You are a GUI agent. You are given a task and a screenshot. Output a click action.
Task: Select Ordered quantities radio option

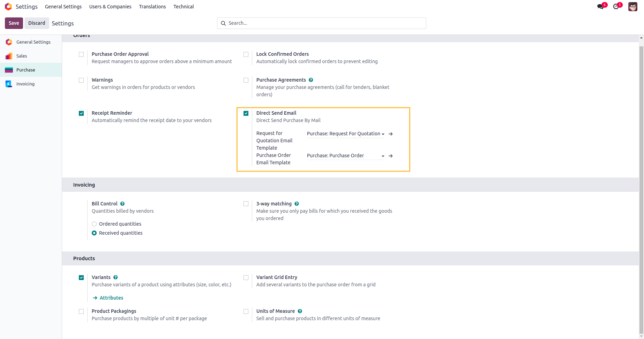click(94, 224)
